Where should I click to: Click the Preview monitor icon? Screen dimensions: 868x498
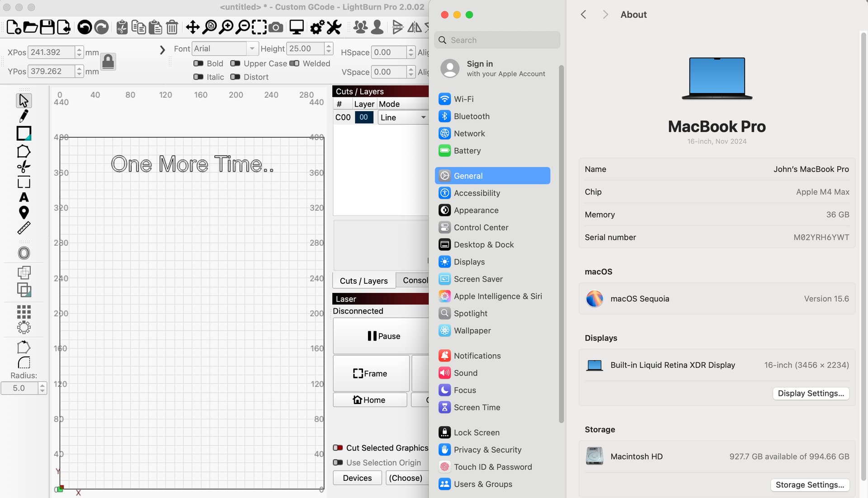pos(297,27)
